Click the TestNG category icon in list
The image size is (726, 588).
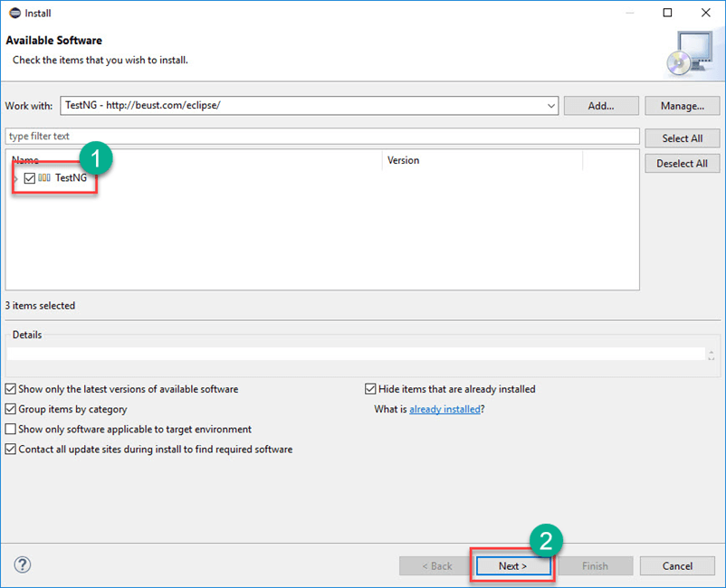[x=43, y=178]
